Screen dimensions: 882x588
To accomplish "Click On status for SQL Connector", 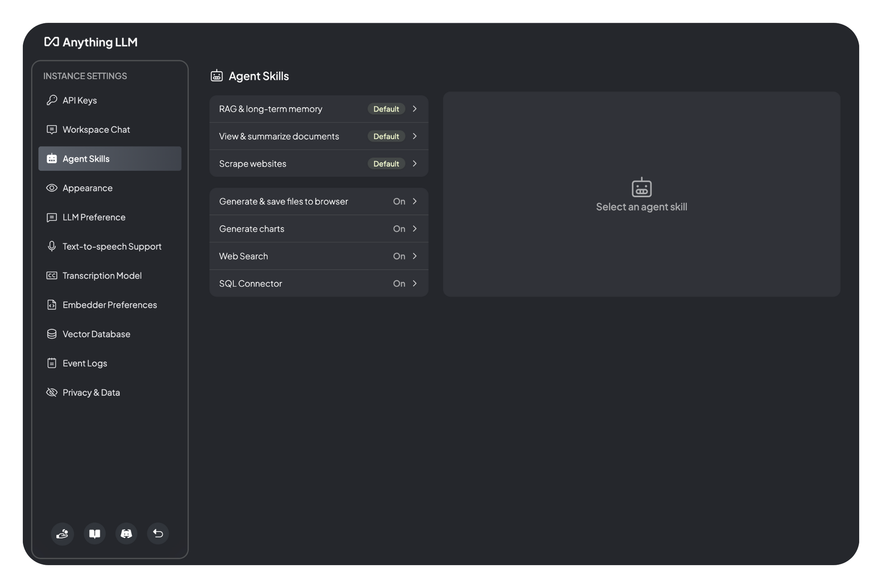I will coord(399,283).
